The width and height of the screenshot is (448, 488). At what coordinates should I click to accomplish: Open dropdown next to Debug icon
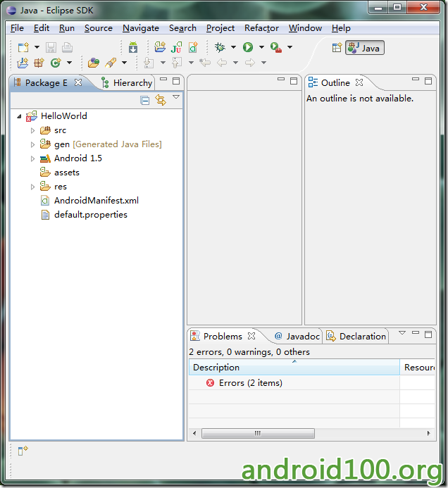pyautogui.click(x=233, y=47)
